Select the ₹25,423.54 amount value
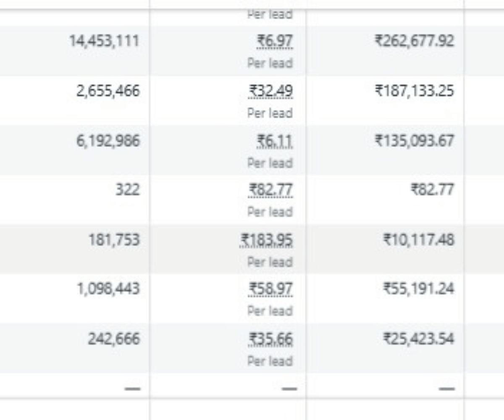Image resolution: width=504 pixels, height=420 pixels. tap(418, 339)
